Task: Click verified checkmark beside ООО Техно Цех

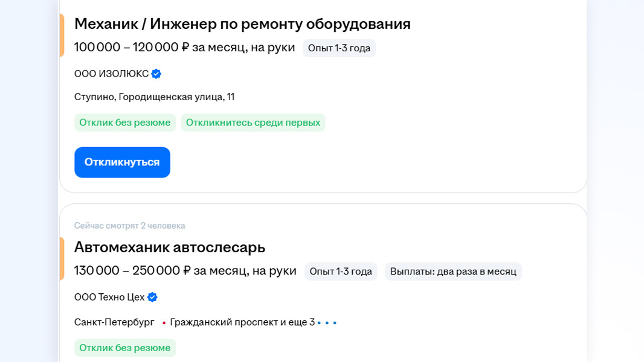Action: click(152, 297)
